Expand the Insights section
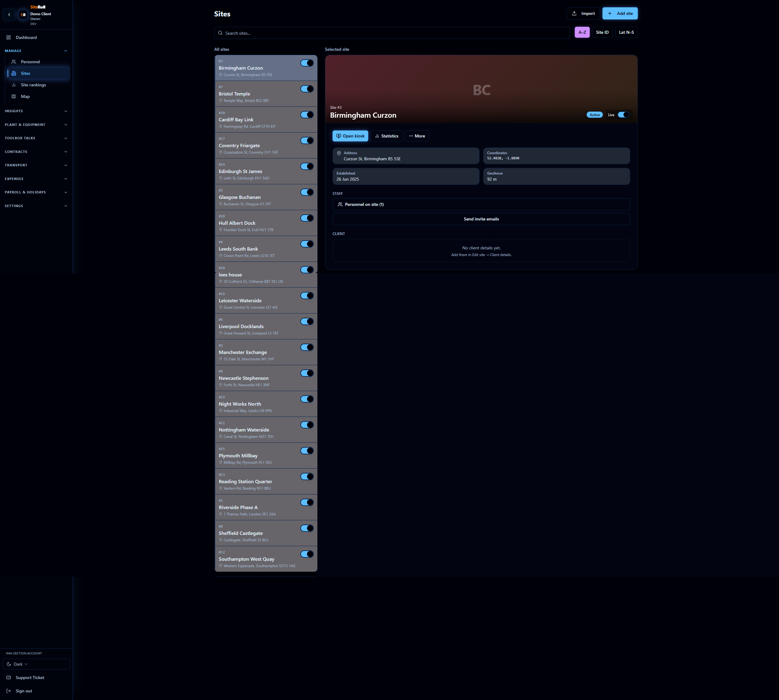The image size is (779, 700). point(36,111)
